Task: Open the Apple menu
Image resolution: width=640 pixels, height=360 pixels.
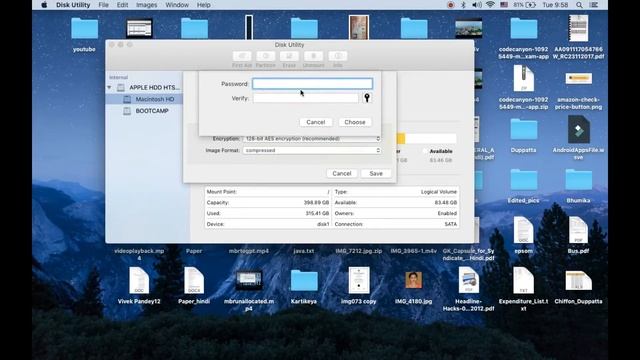Action: pyautogui.click(x=44, y=5)
